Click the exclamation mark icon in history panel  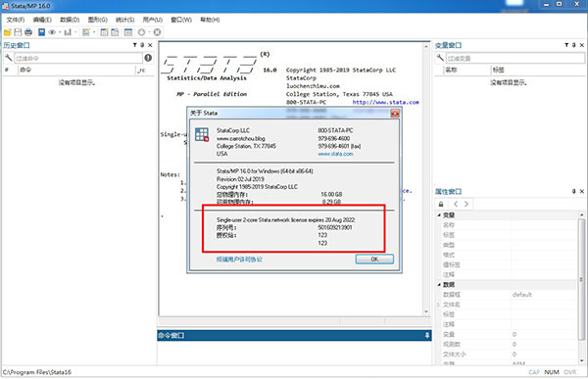coord(148,58)
